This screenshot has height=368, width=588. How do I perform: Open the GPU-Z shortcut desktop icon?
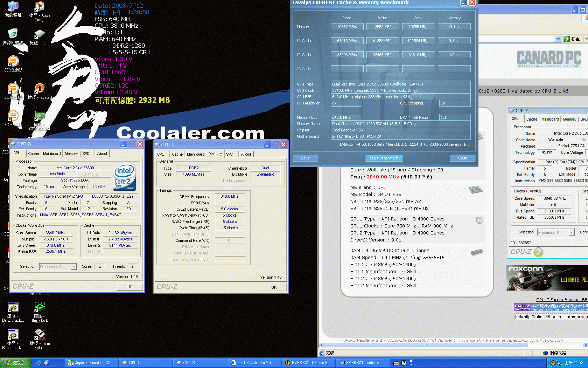click(x=40, y=121)
